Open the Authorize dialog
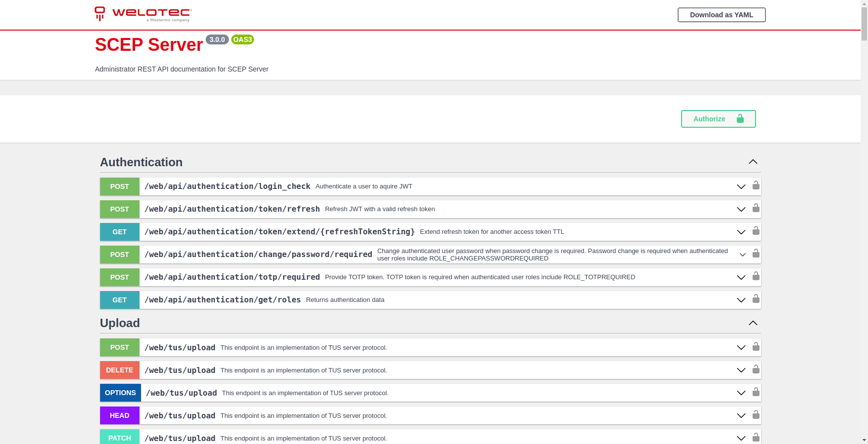This screenshot has width=868, height=444. 718,119
